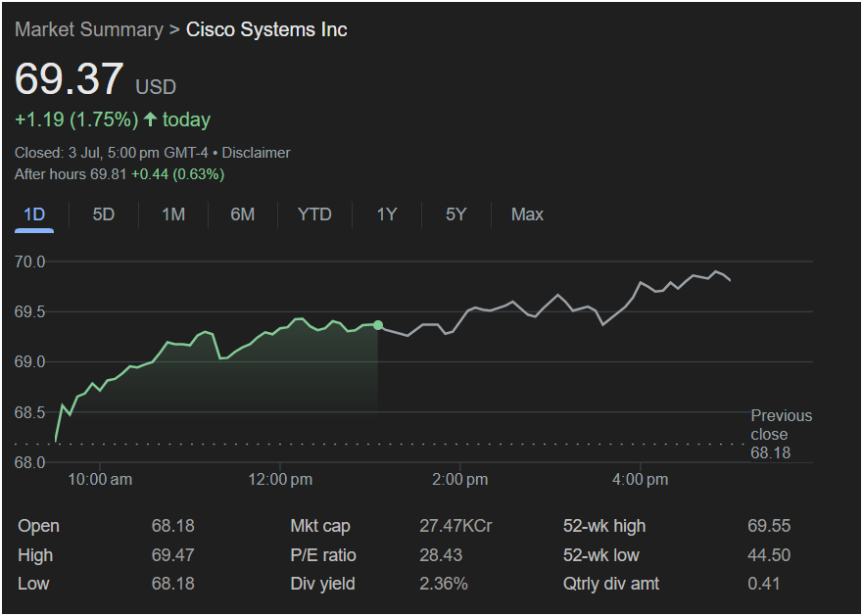Click the 69.0 y-axis label
This screenshot has width=863, height=616.
pyautogui.click(x=30, y=361)
